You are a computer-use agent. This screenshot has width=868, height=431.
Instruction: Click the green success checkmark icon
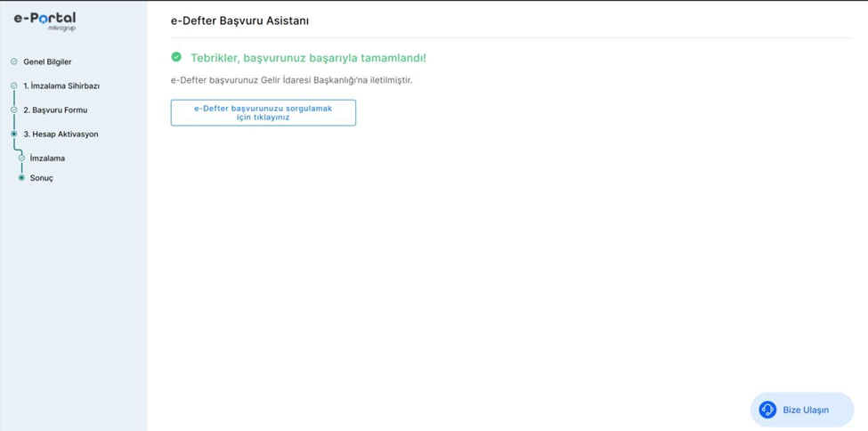pyautogui.click(x=176, y=57)
